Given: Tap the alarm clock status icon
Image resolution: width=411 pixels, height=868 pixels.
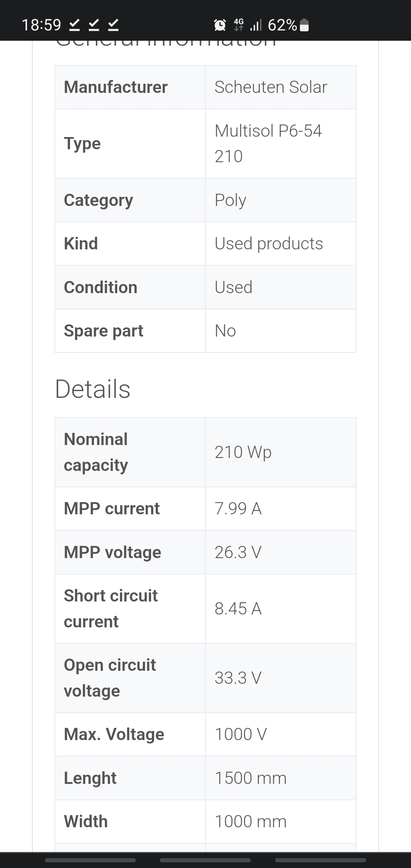Looking at the screenshot, I should [220, 25].
